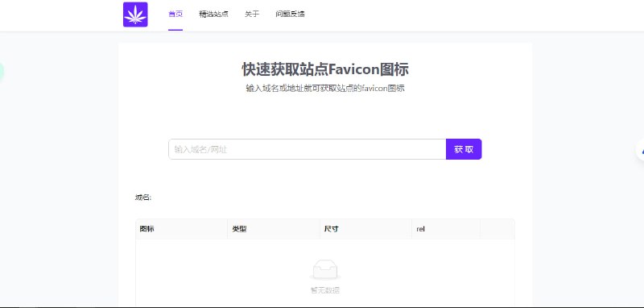Click the 域名: label

143,198
